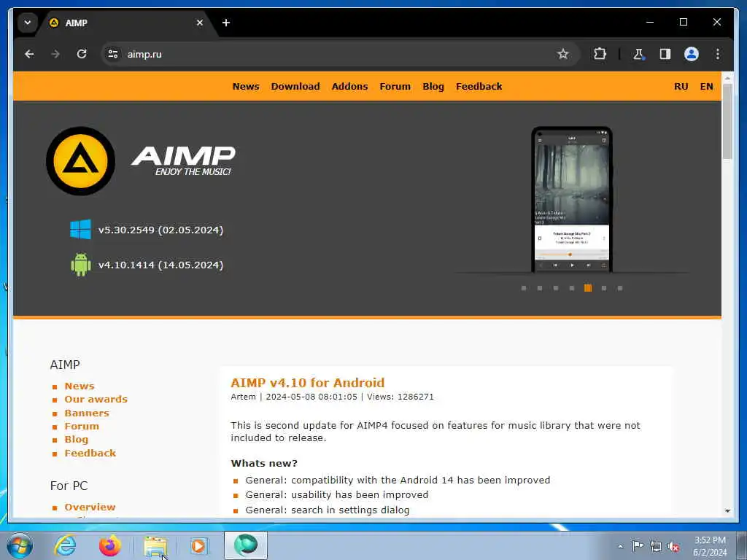The image size is (747, 560).
Task: Select the first carousel dot
Action: pyautogui.click(x=524, y=288)
